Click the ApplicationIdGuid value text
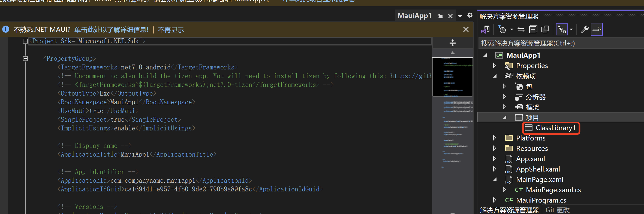Viewport: 644px width, 214px height. tap(188, 189)
